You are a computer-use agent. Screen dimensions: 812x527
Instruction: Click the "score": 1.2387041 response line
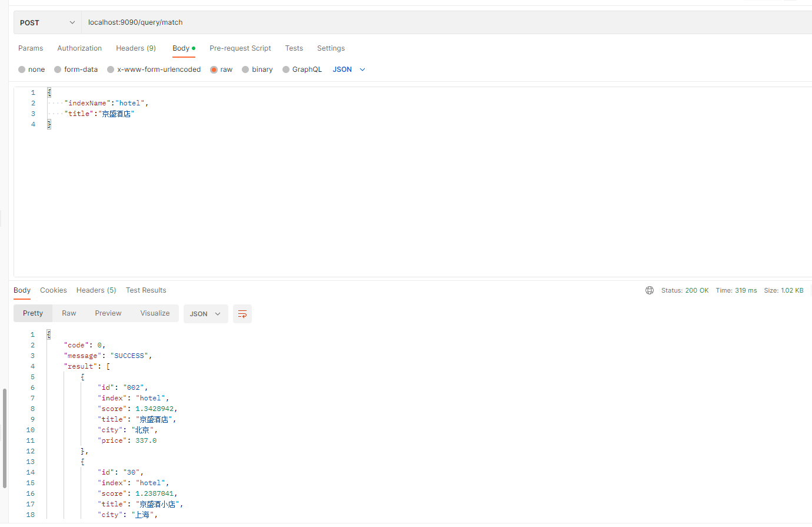(x=138, y=493)
